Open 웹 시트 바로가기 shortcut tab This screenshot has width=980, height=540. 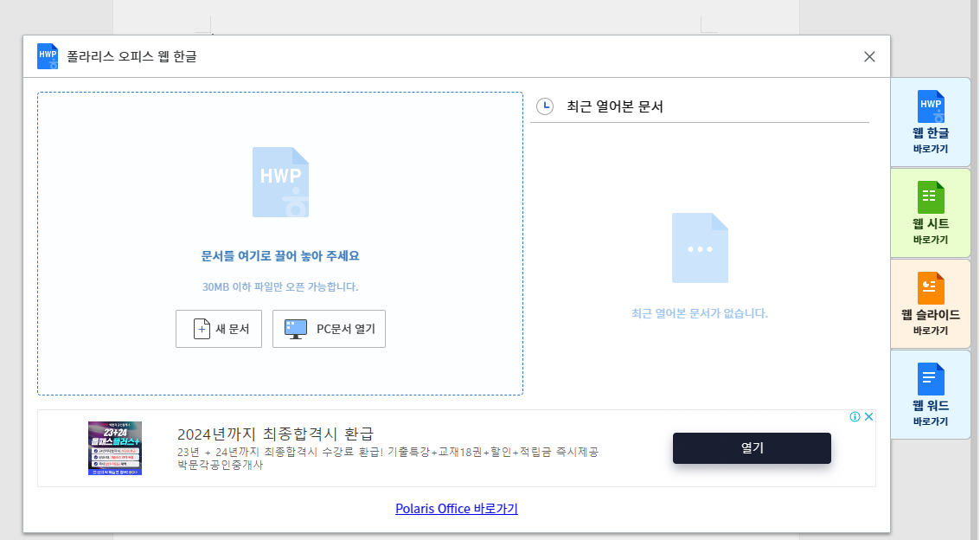coord(931,213)
